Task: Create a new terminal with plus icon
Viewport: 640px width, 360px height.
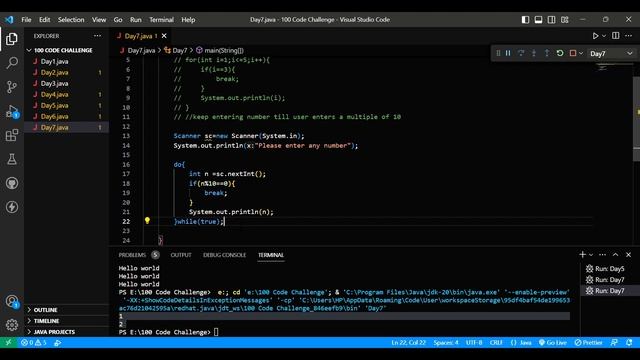Action: tap(582, 255)
